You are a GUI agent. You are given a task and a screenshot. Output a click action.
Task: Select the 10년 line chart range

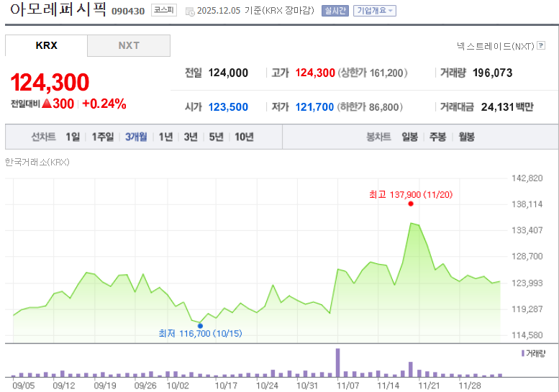(x=244, y=137)
